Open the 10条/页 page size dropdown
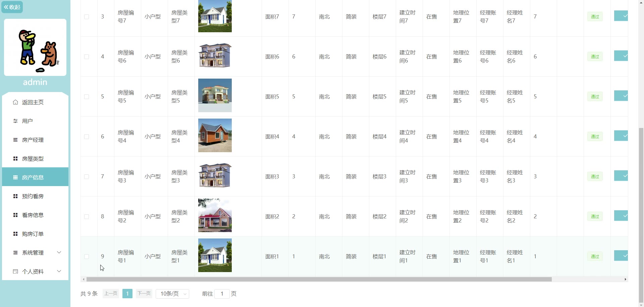644x307 pixels. point(172,294)
